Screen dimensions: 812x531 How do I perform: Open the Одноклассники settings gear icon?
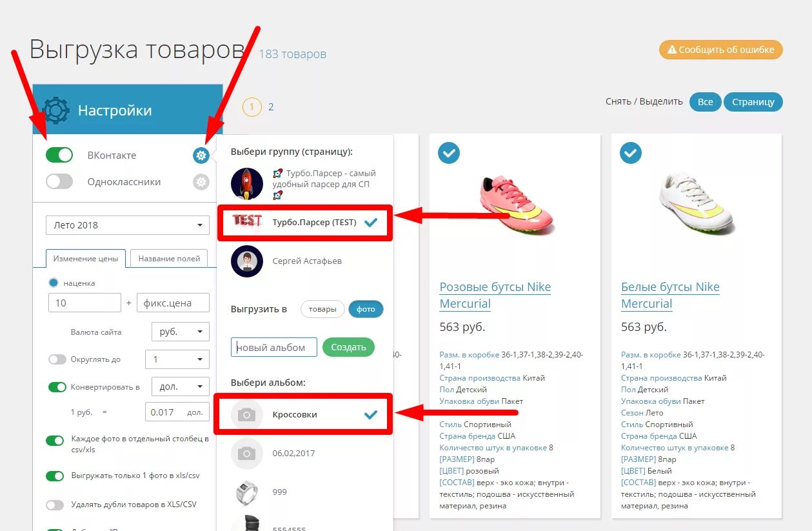[201, 182]
